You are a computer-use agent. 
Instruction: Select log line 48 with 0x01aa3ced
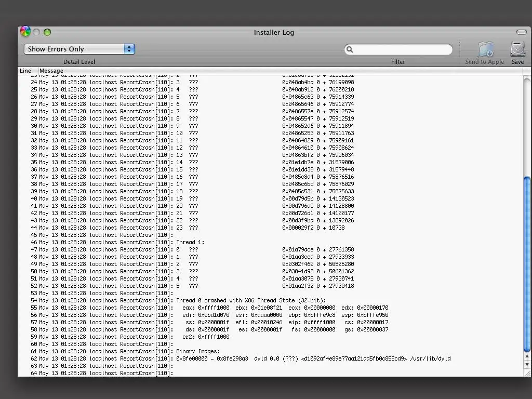(270, 257)
